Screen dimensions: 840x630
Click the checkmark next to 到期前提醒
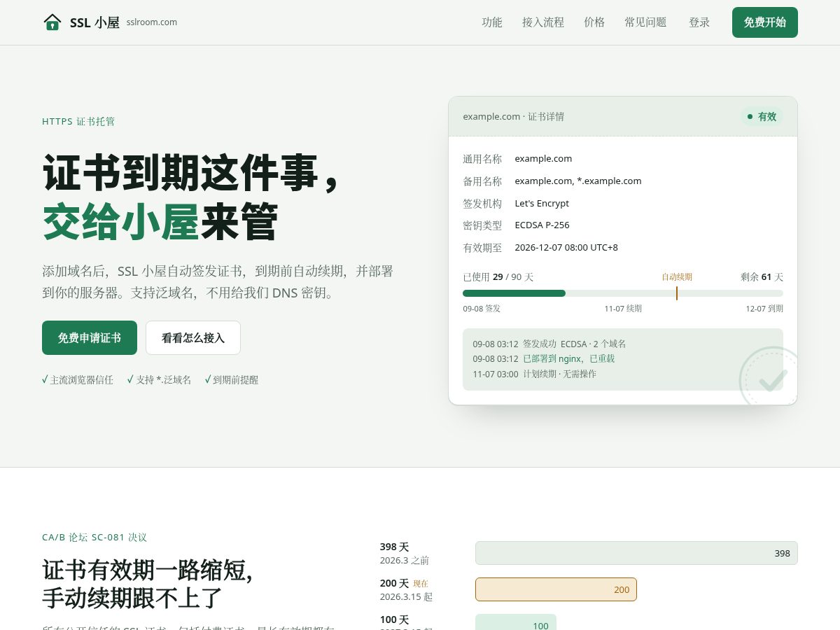click(x=208, y=379)
